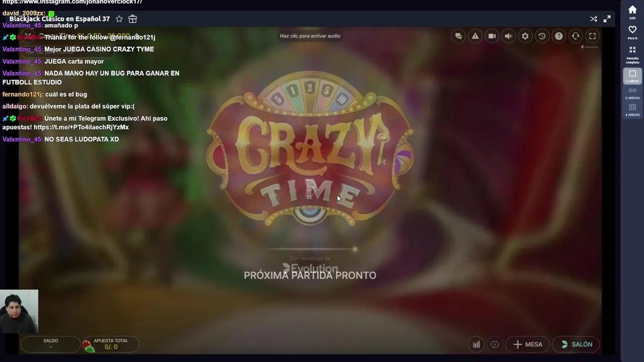
Task: Toggle the video camera icon
Action: point(492,36)
